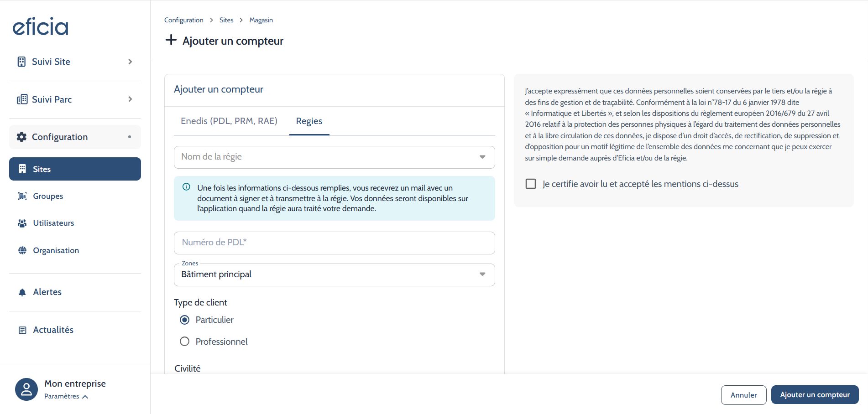Focus the Numéro de PDL field
Viewport: 868px width, 414px height.
coord(334,243)
